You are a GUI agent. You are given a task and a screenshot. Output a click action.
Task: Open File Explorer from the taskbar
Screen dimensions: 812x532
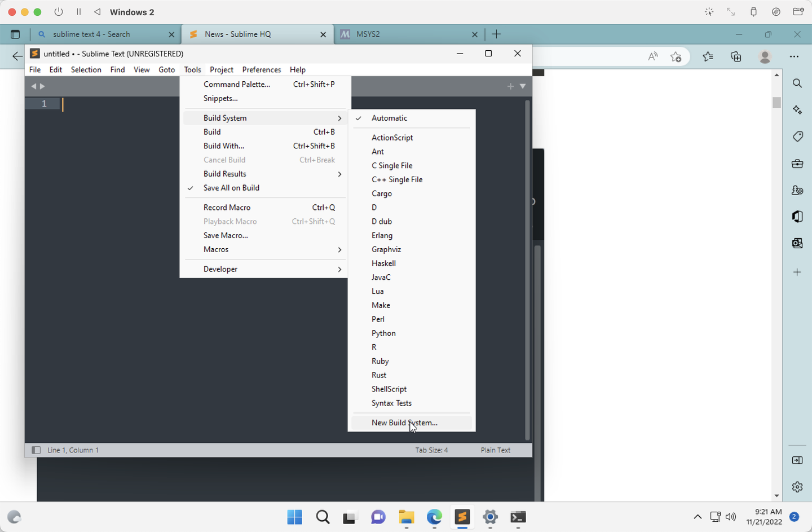406,517
